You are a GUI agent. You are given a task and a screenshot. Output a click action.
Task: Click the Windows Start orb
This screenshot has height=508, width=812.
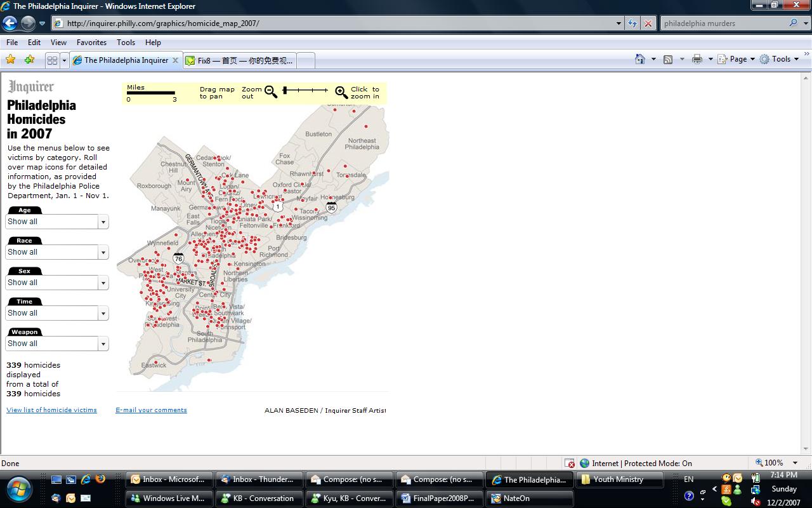[x=19, y=489]
